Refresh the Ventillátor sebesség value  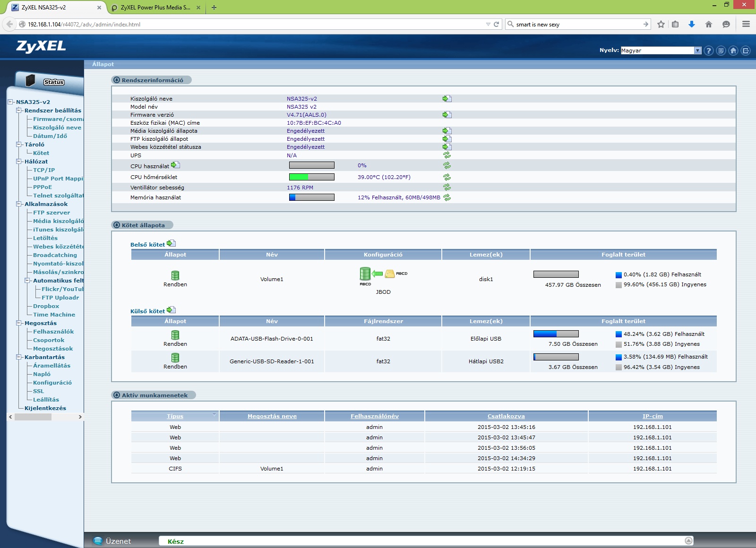[447, 188]
